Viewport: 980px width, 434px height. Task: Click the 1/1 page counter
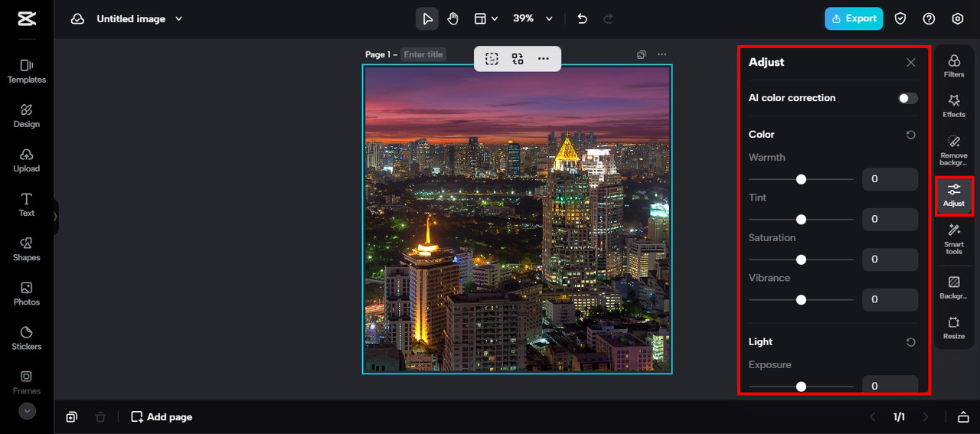tap(899, 417)
